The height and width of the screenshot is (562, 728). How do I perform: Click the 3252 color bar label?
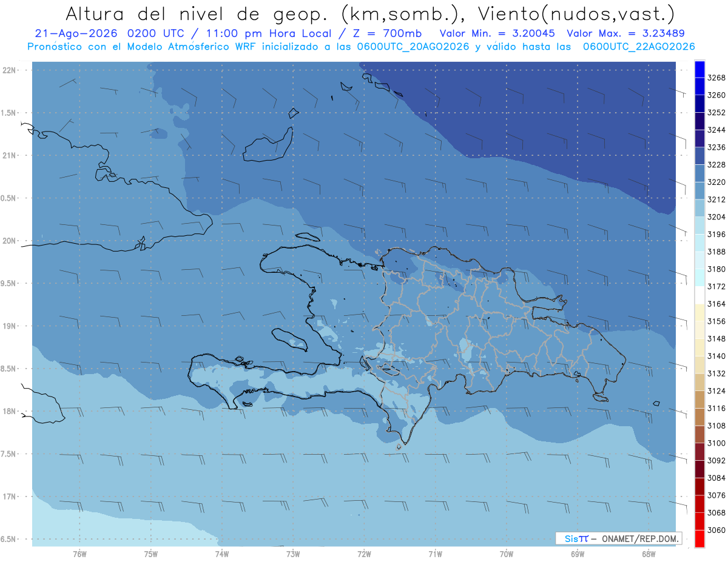[x=716, y=113]
